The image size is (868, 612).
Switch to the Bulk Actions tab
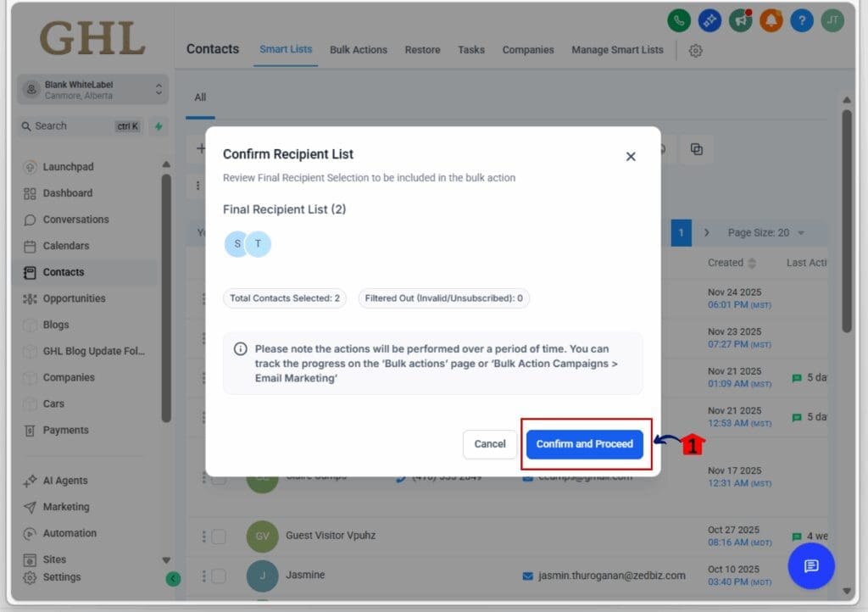(x=359, y=50)
